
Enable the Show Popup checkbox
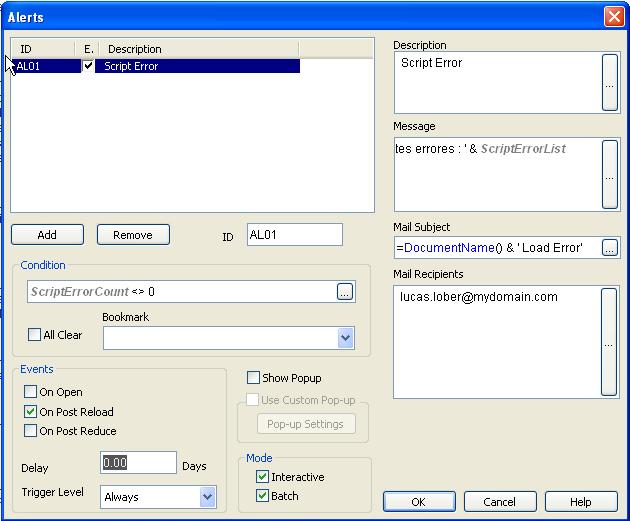point(253,378)
